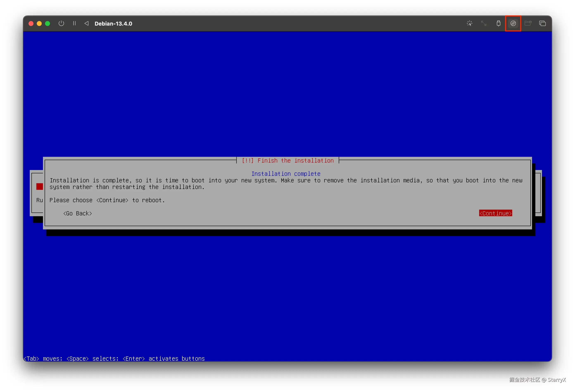Click the 'Please choose Continue to reboot' line

[107, 200]
